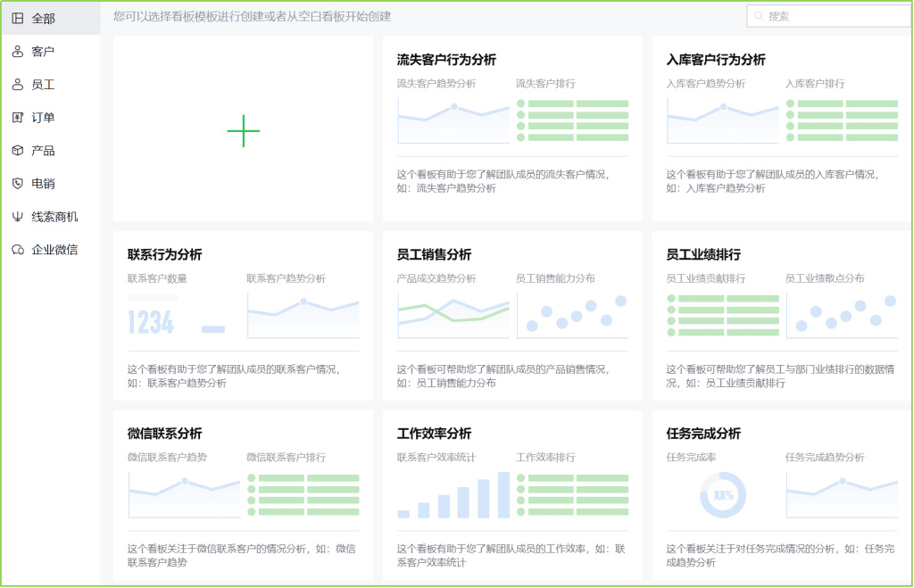The height and width of the screenshot is (588, 914).
Task: Click the 任务完成率 donut chart preview
Action: [722, 494]
